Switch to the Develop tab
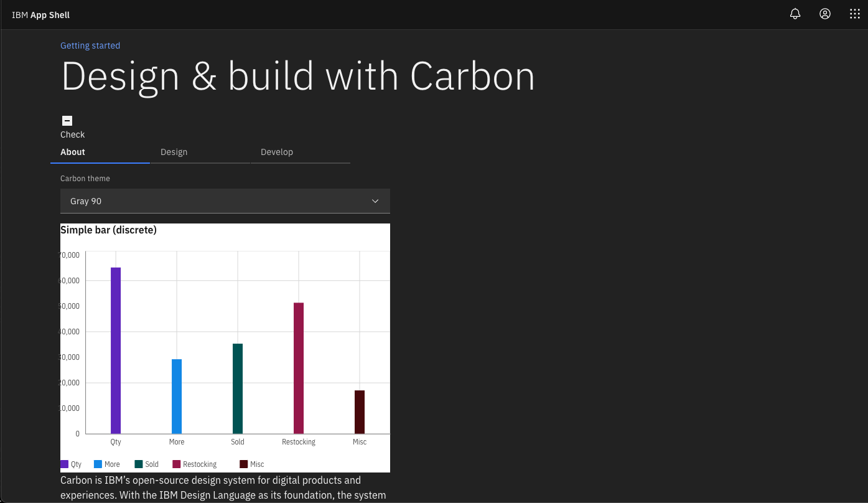Image resolution: width=868 pixels, height=503 pixels. pos(276,152)
